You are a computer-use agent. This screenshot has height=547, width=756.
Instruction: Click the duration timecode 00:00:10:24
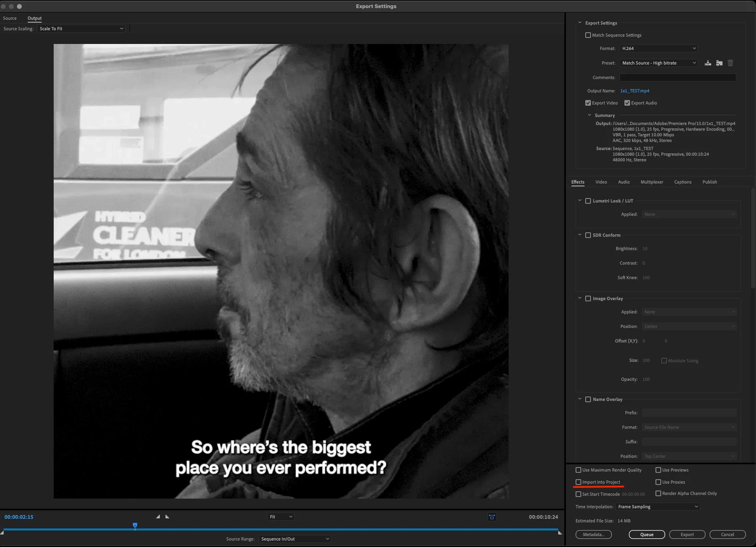[x=543, y=517]
